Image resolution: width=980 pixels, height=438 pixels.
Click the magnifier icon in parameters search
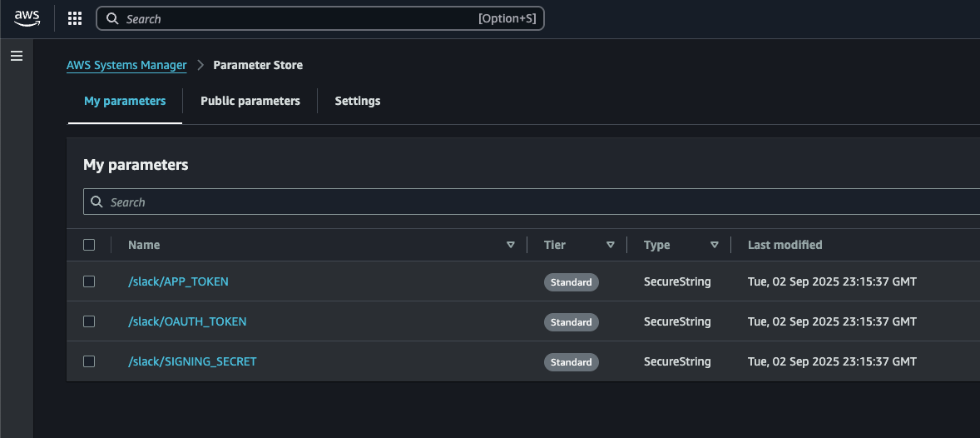97,202
